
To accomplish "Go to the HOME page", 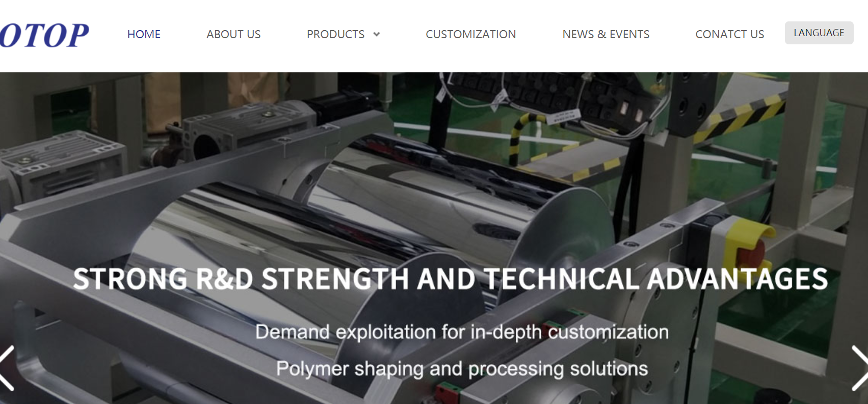I will pyautogui.click(x=144, y=34).
